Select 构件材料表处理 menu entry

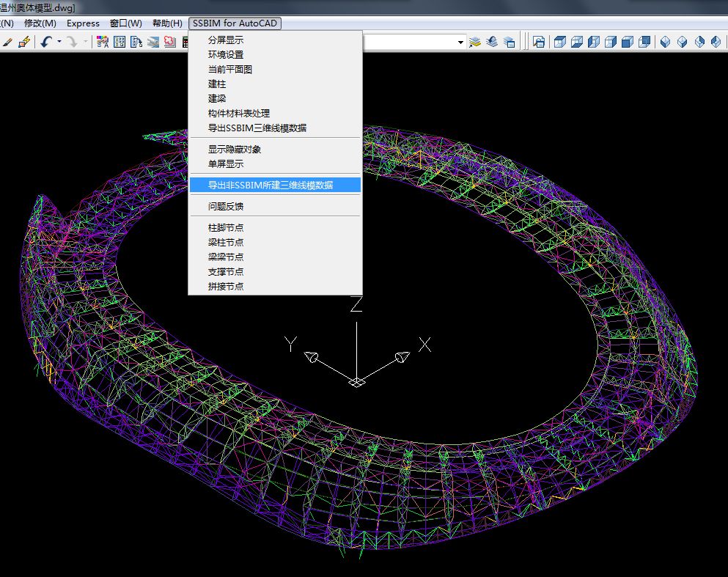[276, 113]
